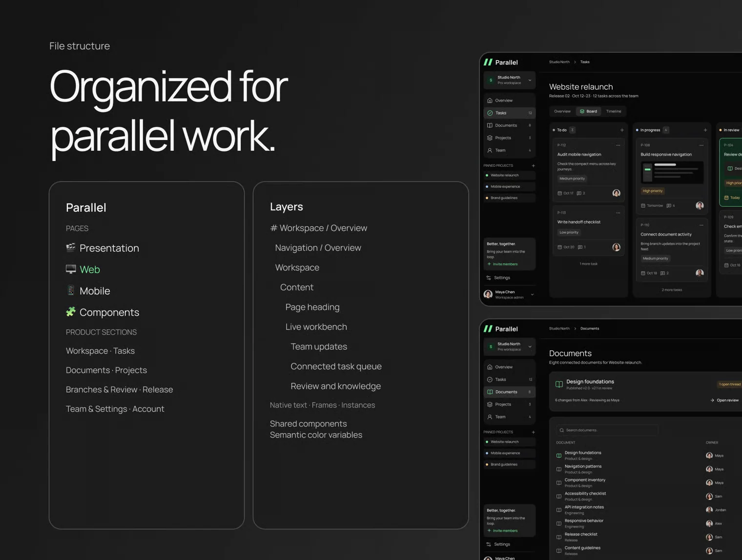The image size is (742, 560).
Task: Switch to the Timeline tab
Action: point(614,112)
